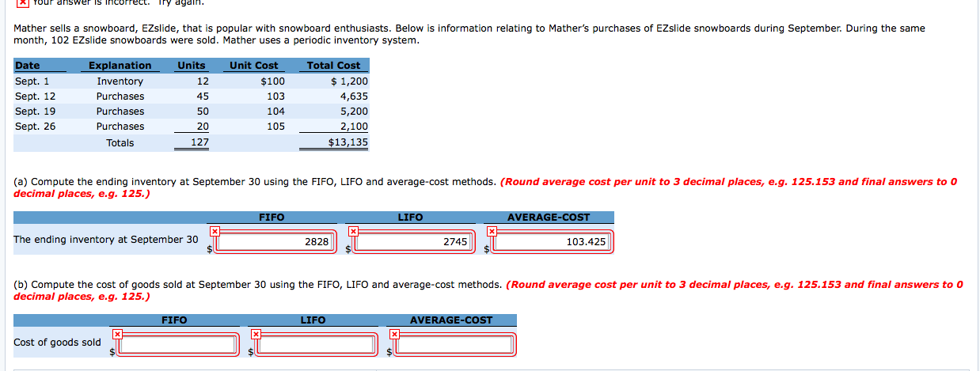Click the '5,200' total cost cell
The width and height of the screenshot is (980, 371).
pyautogui.click(x=354, y=112)
